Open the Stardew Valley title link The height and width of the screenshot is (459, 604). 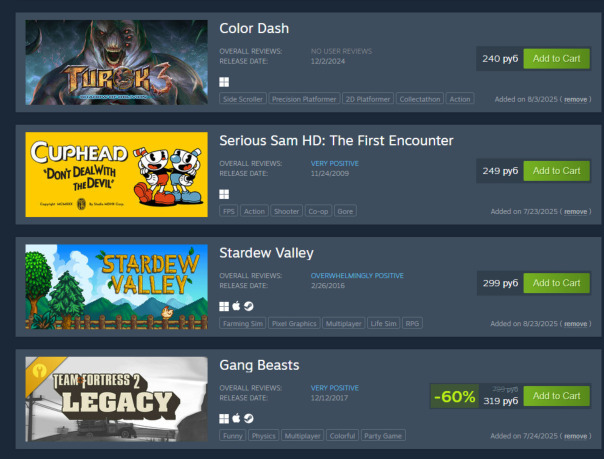[266, 253]
